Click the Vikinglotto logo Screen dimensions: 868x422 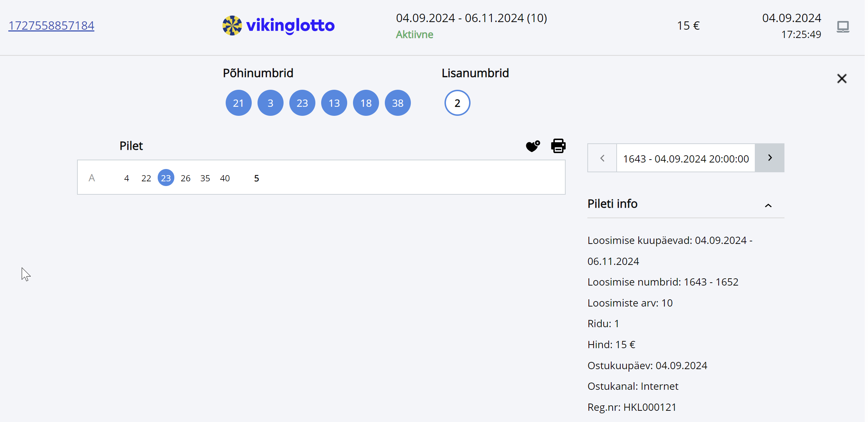(278, 25)
